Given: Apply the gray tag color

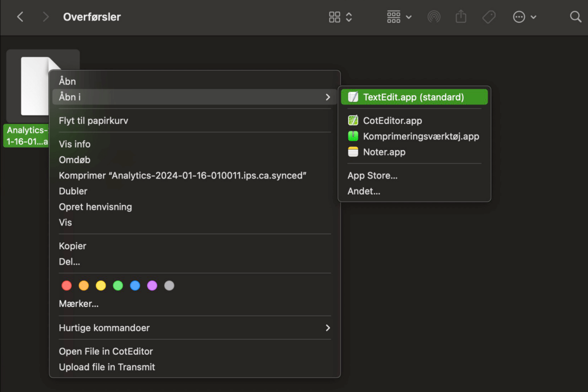Looking at the screenshot, I should tap(169, 286).
